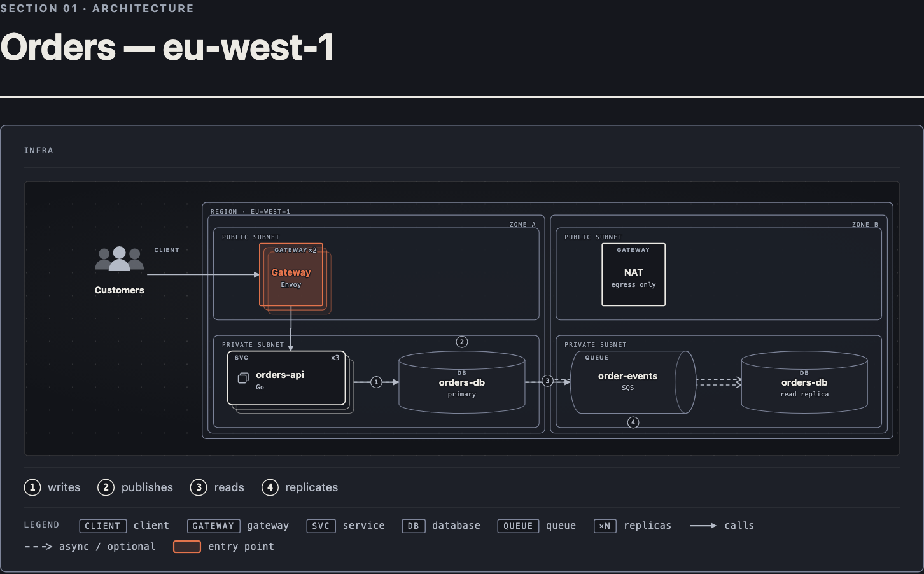The image size is (924, 574).
Task: Click the solid calls arrow in legend
Action: (703, 526)
